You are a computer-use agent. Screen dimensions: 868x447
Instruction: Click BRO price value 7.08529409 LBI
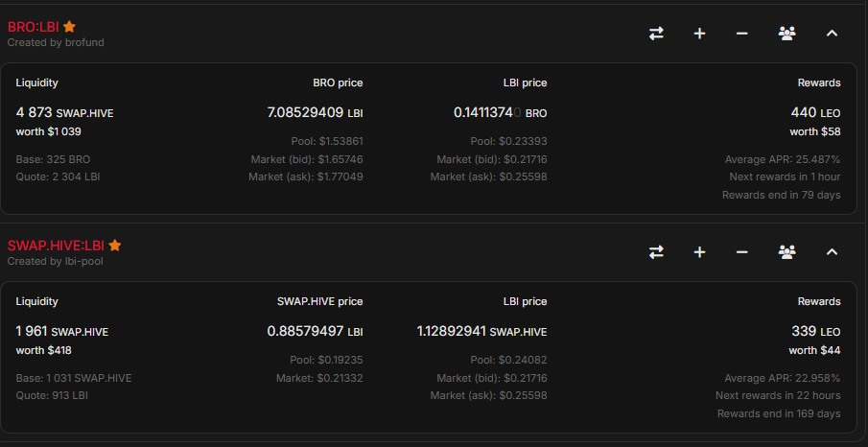click(315, 112)
